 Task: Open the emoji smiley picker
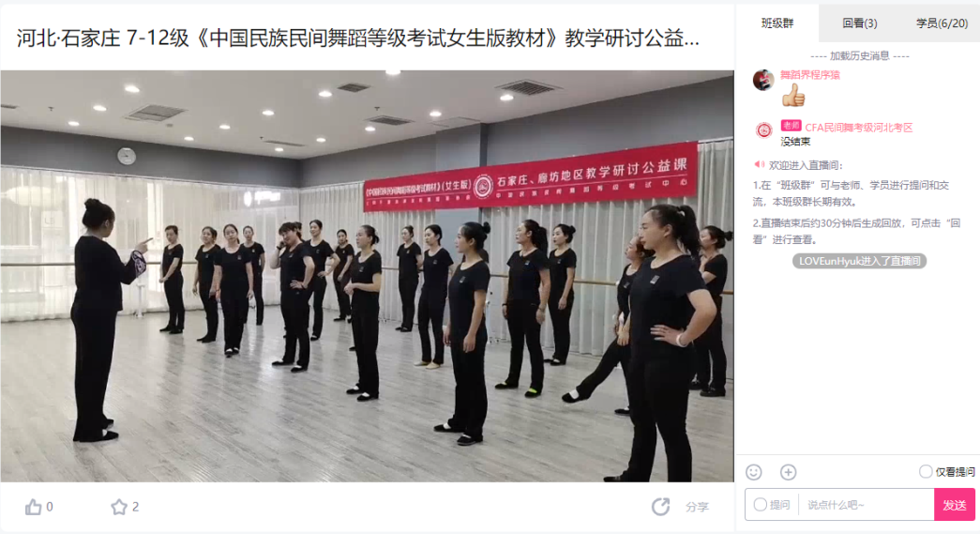point(754,472)
